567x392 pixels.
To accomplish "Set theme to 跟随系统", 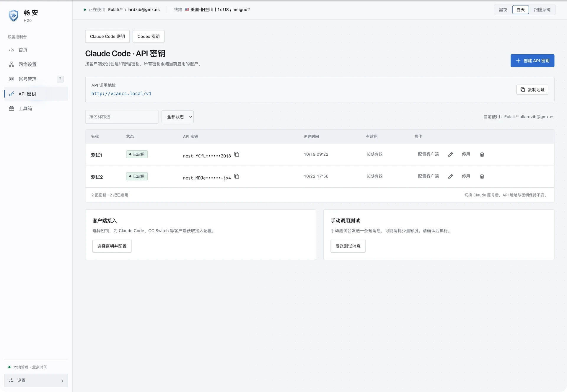I will point(542,10).
